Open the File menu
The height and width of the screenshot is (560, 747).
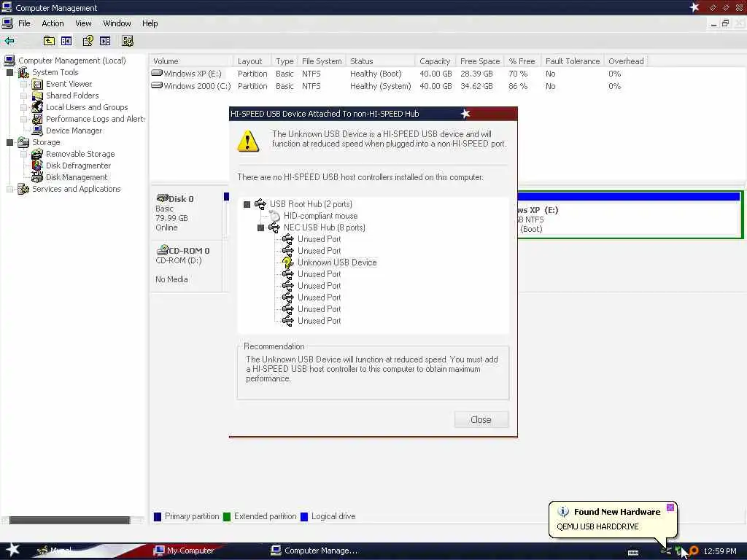[x=24, y=23]
